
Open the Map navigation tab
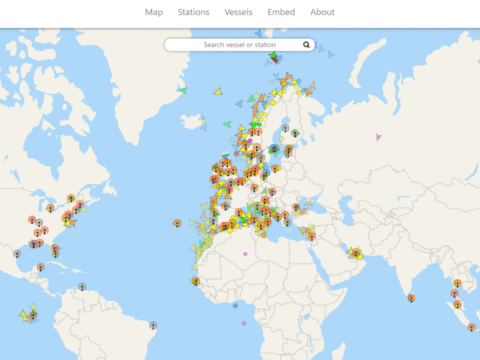coord(154,12)
